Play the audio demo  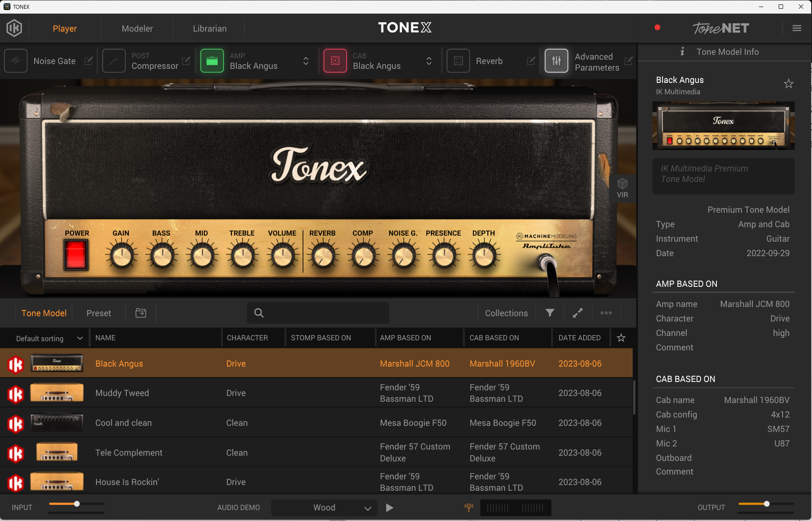pyautogui.click(x=389, y=507)
